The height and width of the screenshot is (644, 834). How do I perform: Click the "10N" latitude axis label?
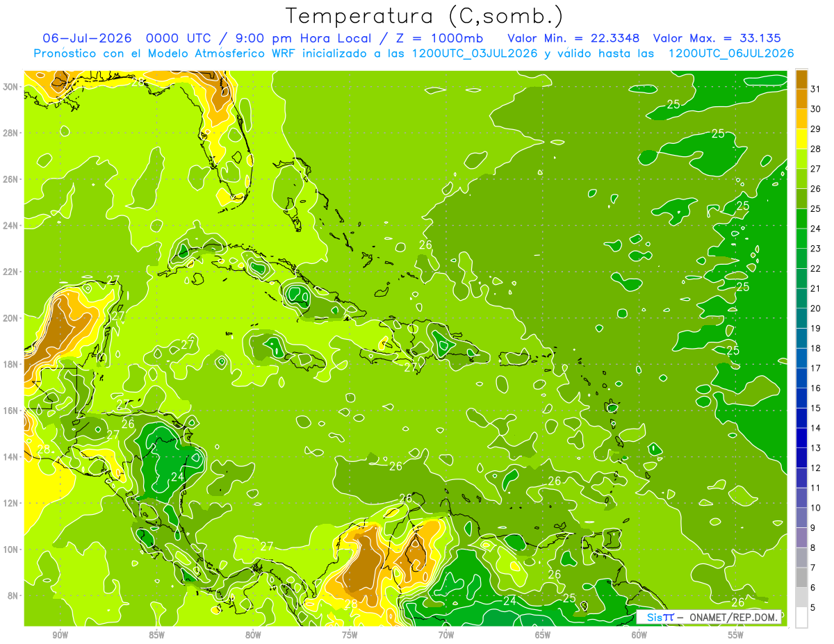click(11, 549)
